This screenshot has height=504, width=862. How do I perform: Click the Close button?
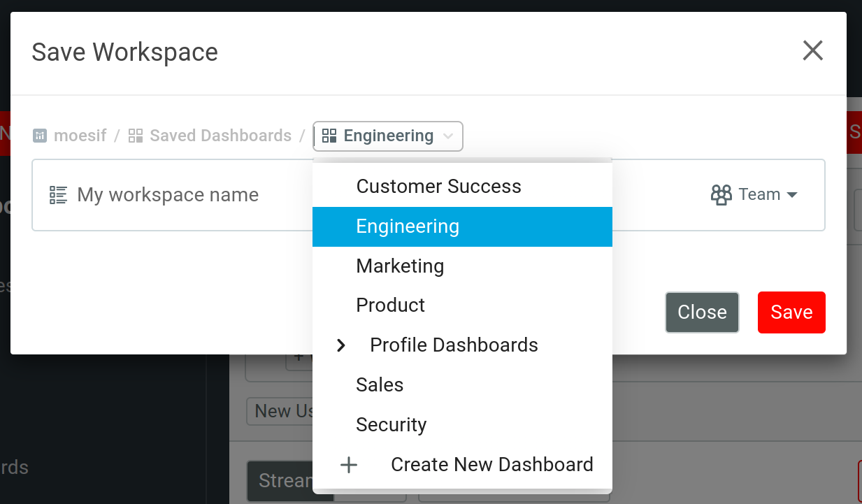tap(702, 312)
